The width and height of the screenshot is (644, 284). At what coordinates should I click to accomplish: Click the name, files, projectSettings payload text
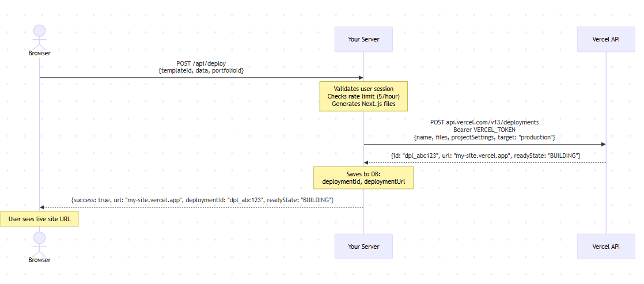(484, 137)
